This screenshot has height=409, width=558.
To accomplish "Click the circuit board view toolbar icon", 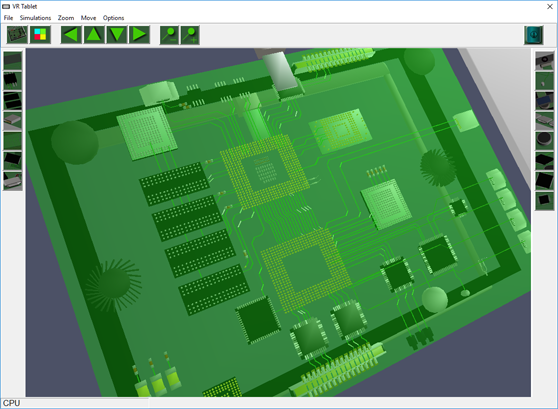I will click(17, 35).
